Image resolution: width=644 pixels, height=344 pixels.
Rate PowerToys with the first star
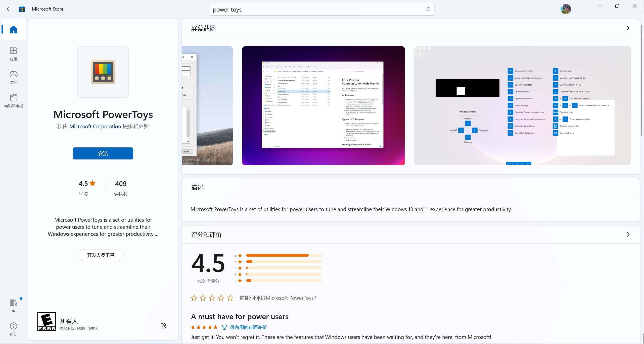tap(194, 298)
